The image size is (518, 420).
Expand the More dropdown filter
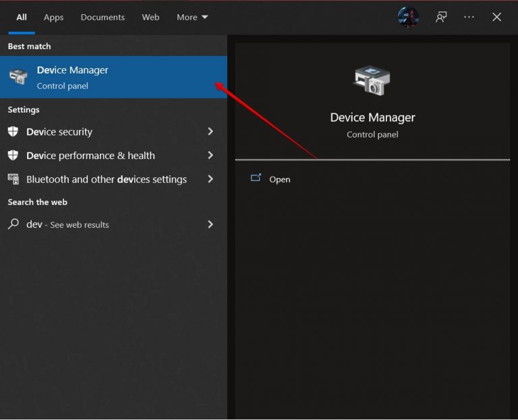coord(192,17)
